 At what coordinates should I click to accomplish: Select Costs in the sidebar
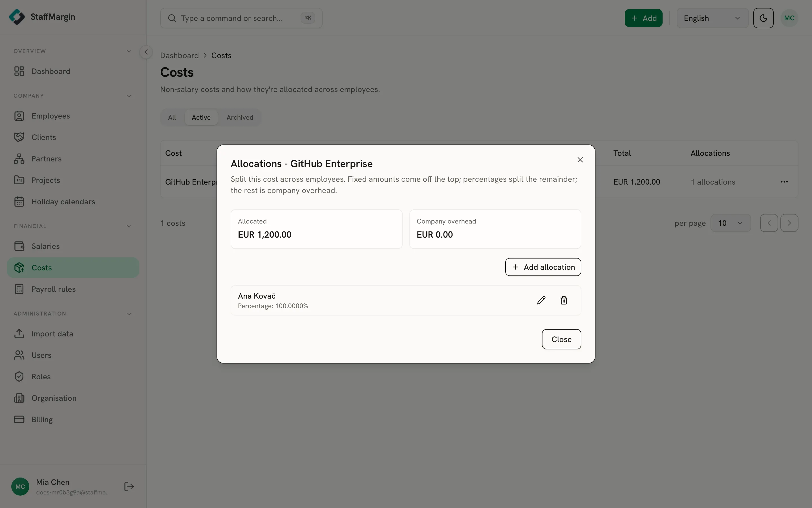point(73,268)
